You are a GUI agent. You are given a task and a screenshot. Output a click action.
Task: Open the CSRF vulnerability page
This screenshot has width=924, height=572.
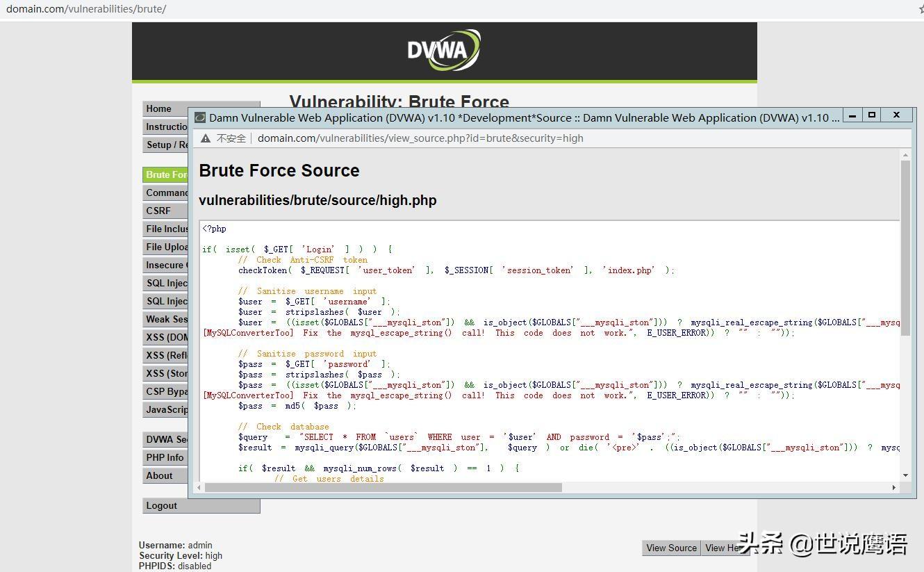(x=158, y=211)
